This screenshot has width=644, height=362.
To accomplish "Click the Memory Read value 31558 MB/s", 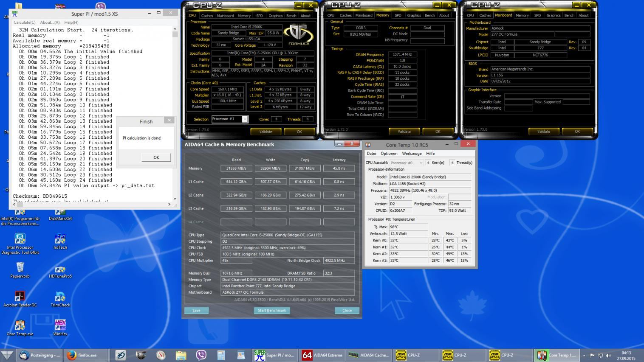I will pyautogui.click(x=236, y=168).
